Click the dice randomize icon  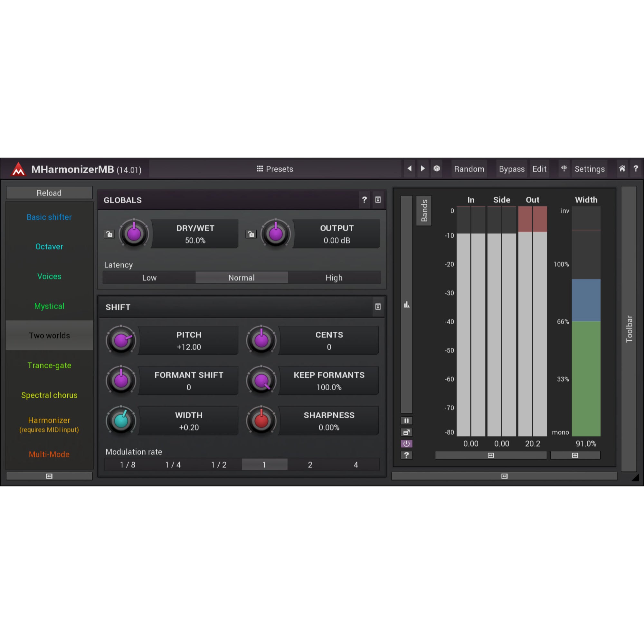point(436,169)
